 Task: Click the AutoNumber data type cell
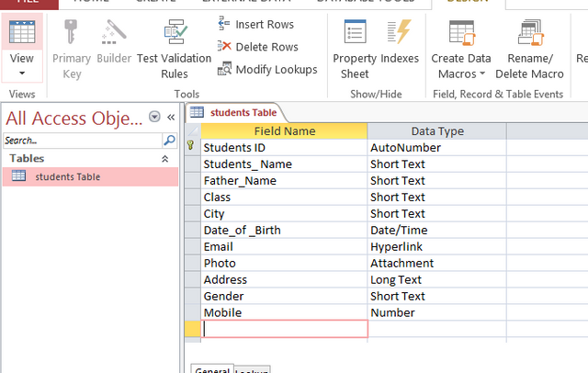click(x=437, y=148)
